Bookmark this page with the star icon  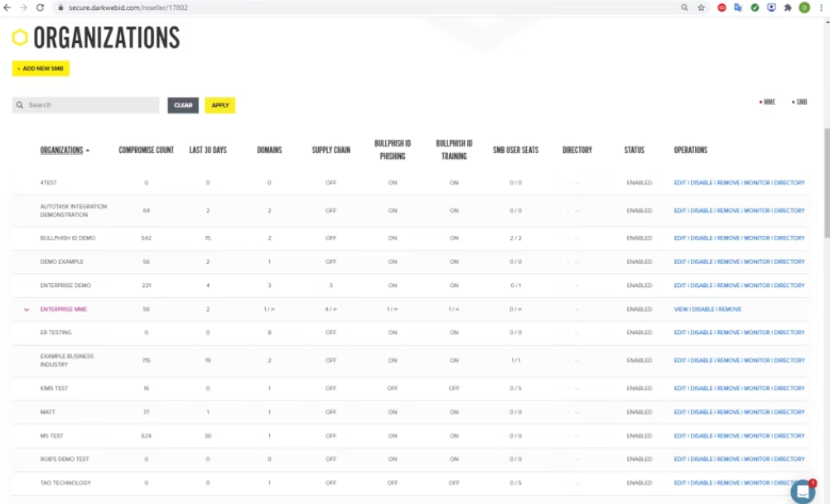[x=702, y=7]
